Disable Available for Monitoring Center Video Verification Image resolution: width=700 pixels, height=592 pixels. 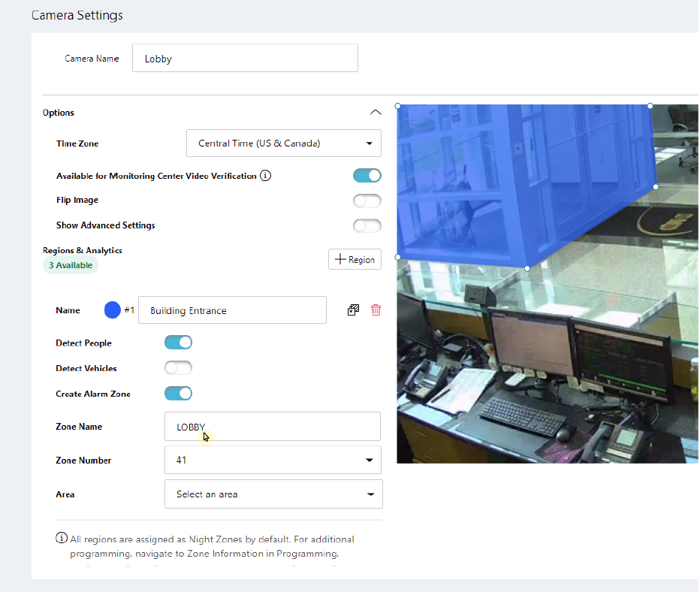coord(367,176)
